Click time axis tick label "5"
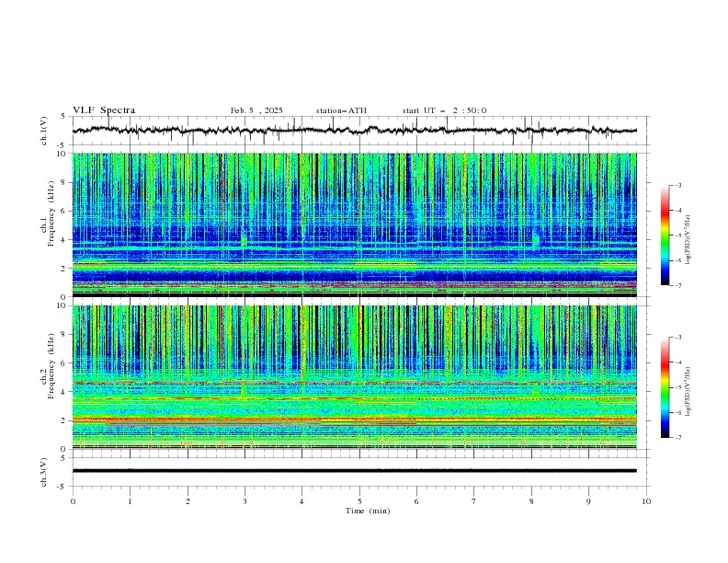This screenshot has height=563, width=728. click(359, 501)
